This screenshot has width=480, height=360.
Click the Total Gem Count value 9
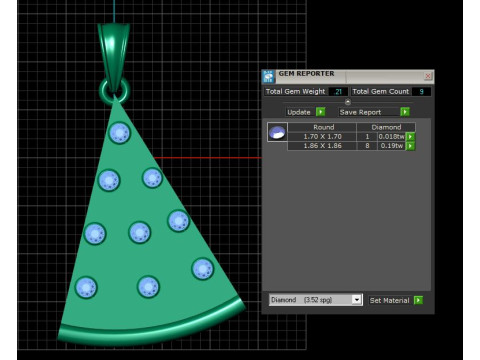pos(421,91)
